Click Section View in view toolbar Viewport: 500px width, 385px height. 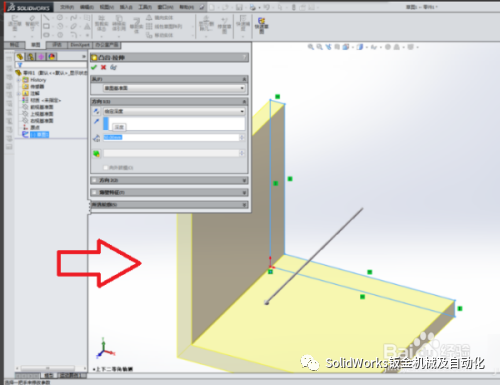point(337,47)
